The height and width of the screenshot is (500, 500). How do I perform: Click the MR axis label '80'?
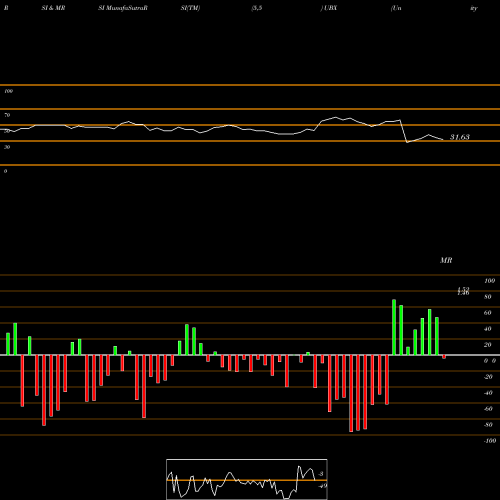[x=488, y=297]
